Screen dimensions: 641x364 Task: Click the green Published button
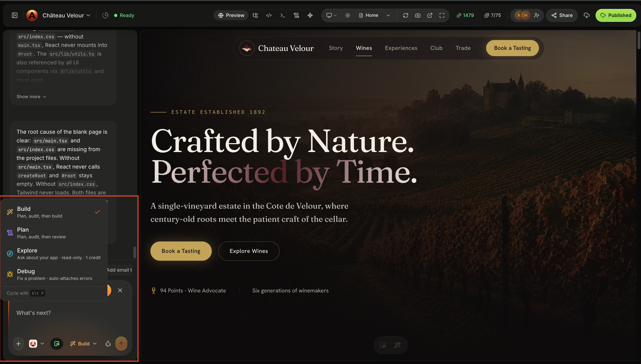[x=615, y=15]
